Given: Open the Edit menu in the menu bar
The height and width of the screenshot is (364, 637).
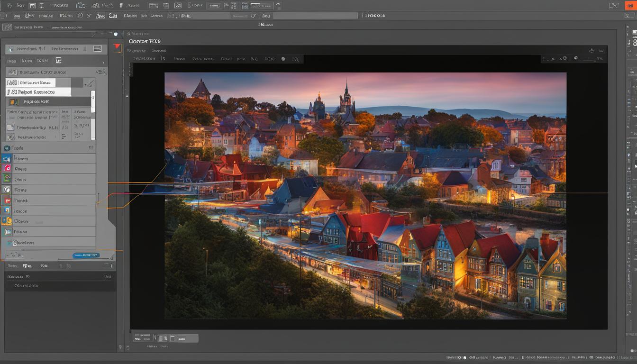Looking at the screenshot, I should (x=28, y=16).
